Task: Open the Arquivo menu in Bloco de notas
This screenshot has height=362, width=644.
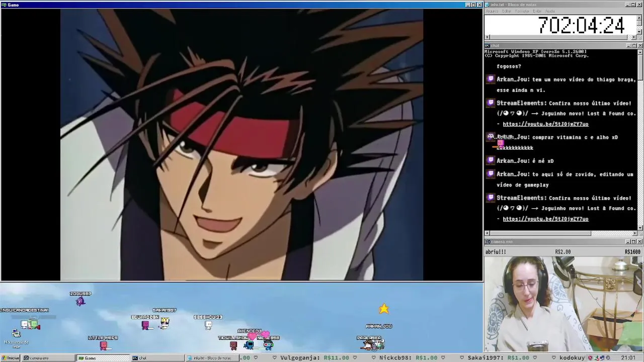Action: point(492,11)
